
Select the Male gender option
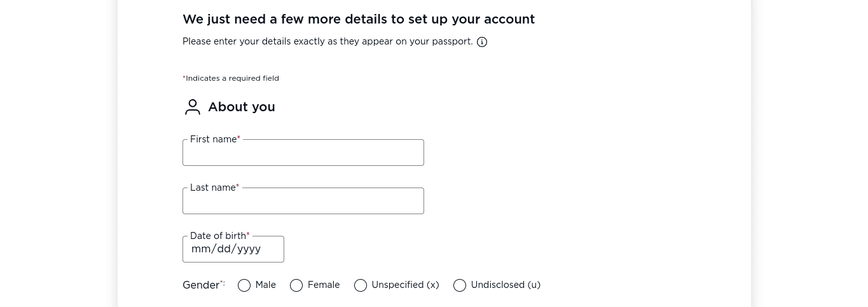244,285
